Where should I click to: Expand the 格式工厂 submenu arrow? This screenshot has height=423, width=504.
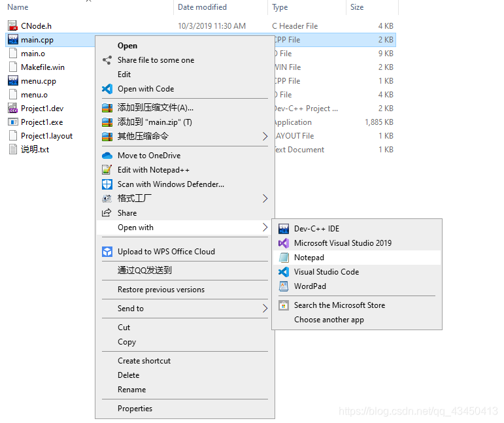point(265,199)
